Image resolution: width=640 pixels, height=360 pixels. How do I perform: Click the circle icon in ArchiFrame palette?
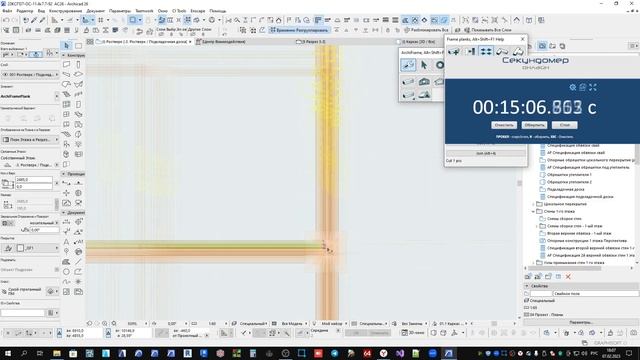pos(439,65)
